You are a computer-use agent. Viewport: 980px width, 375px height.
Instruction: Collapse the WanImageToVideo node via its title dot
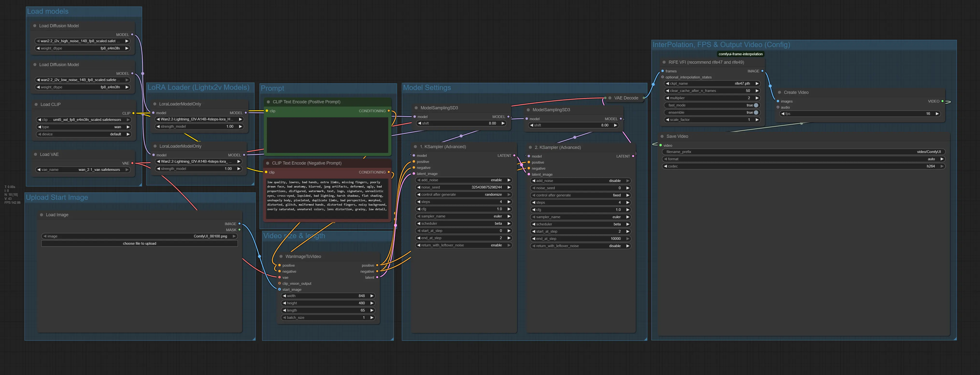[281, 257]
